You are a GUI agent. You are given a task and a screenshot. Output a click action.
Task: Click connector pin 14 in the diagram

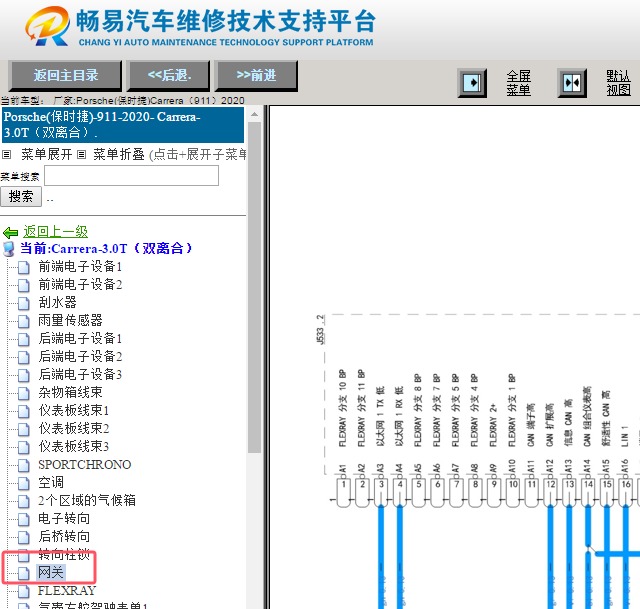(588, 492)
